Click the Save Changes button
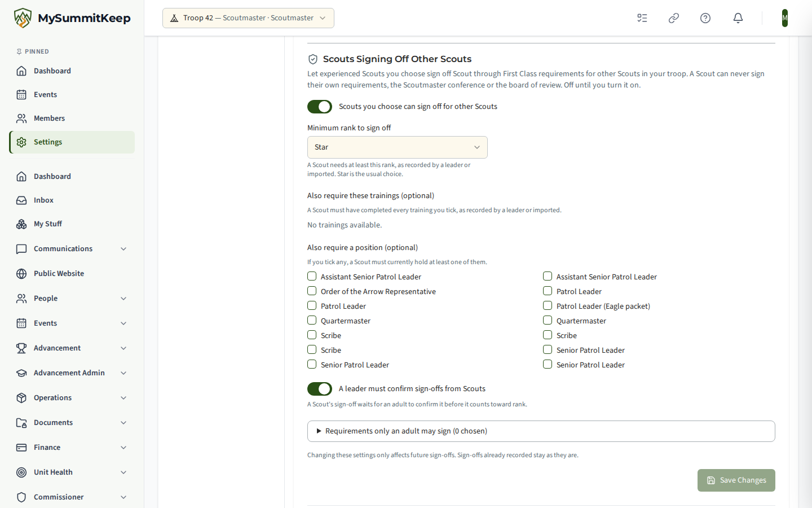 pyautogui.click(x=736, y=480)
